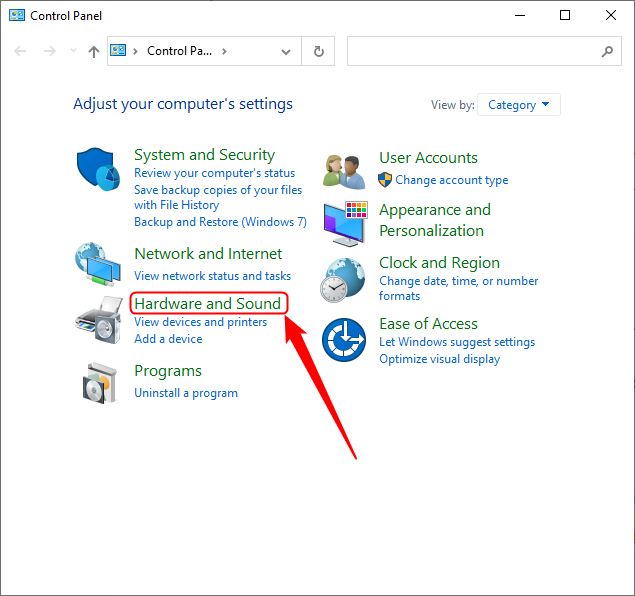This screenshot has height=596, width=635.
Task: Open recent locations dropdown arrow
Action: point(73,51)
